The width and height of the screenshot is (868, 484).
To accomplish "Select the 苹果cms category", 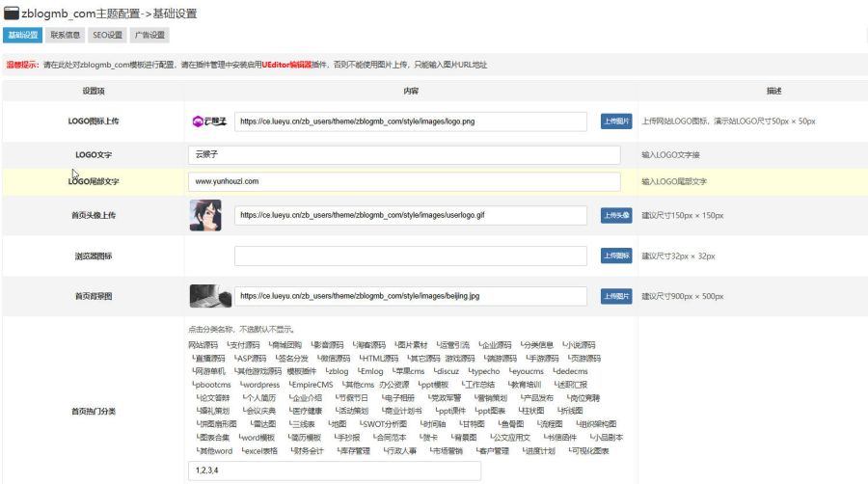I will coord(410,372).
